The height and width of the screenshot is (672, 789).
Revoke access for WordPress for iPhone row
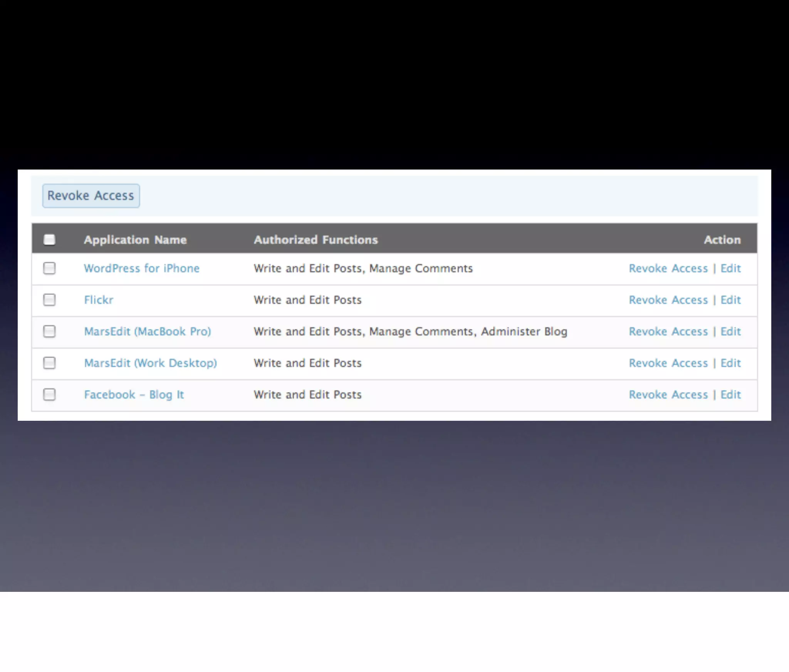coord(668,268)
